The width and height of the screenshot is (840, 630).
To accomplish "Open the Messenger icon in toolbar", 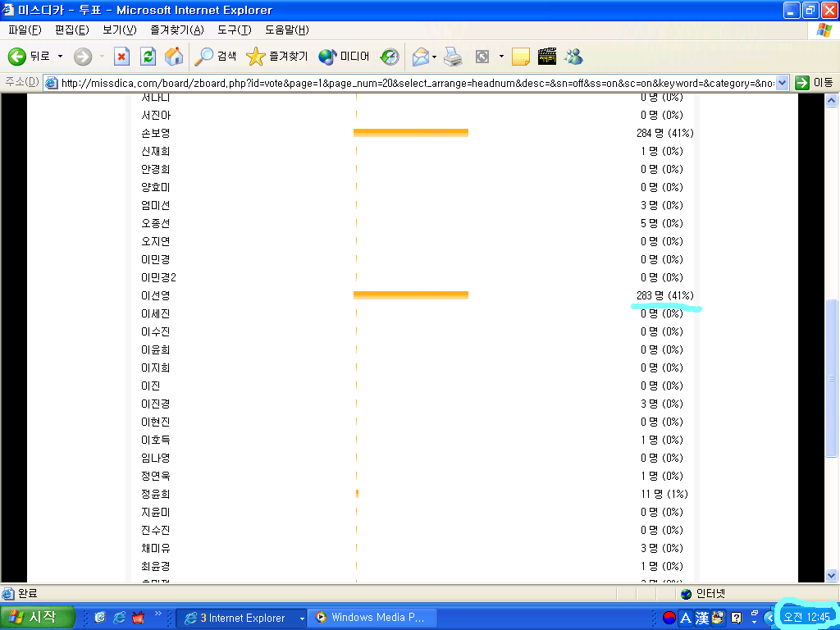I will tap(573, 57).
